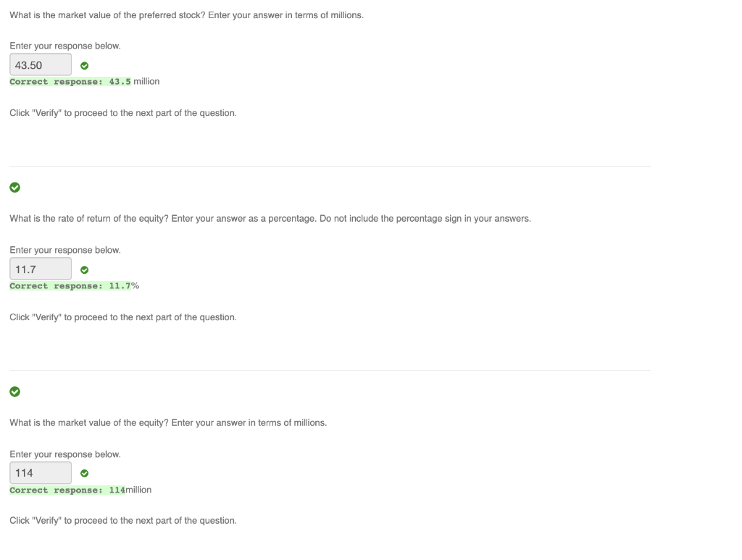Click the percent sign after the 11.7 response
The height and width of the screenshot is (560, 742).
pyautogui.click(x=135, y=285)
